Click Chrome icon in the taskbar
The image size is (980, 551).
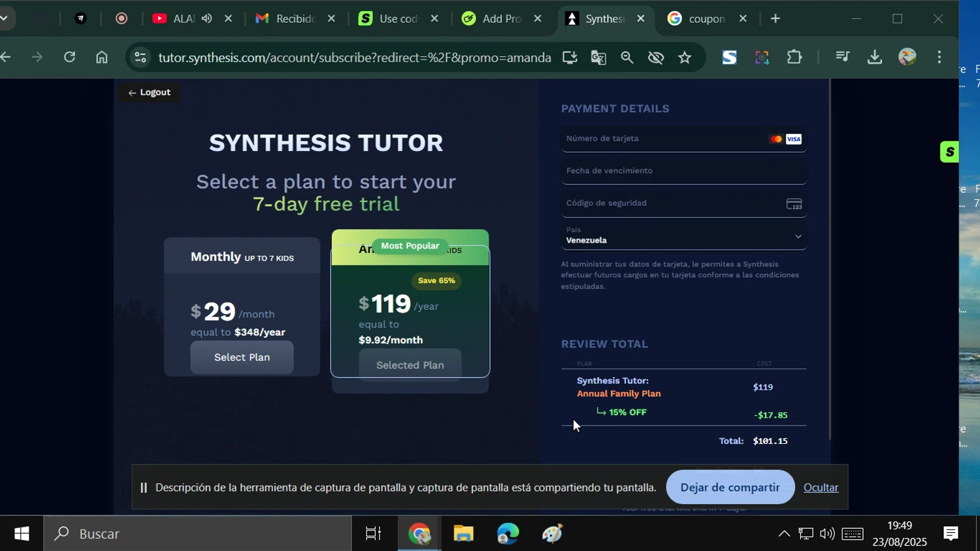click(419, 533)
